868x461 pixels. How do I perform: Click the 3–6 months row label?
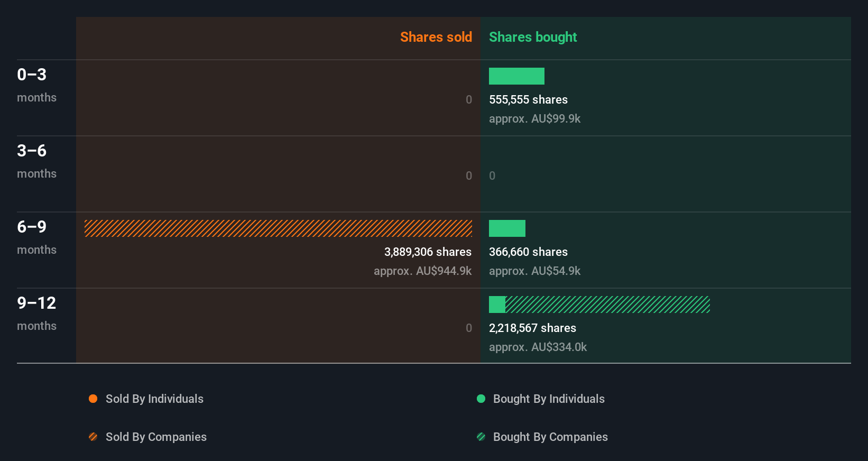click(36, 161)
